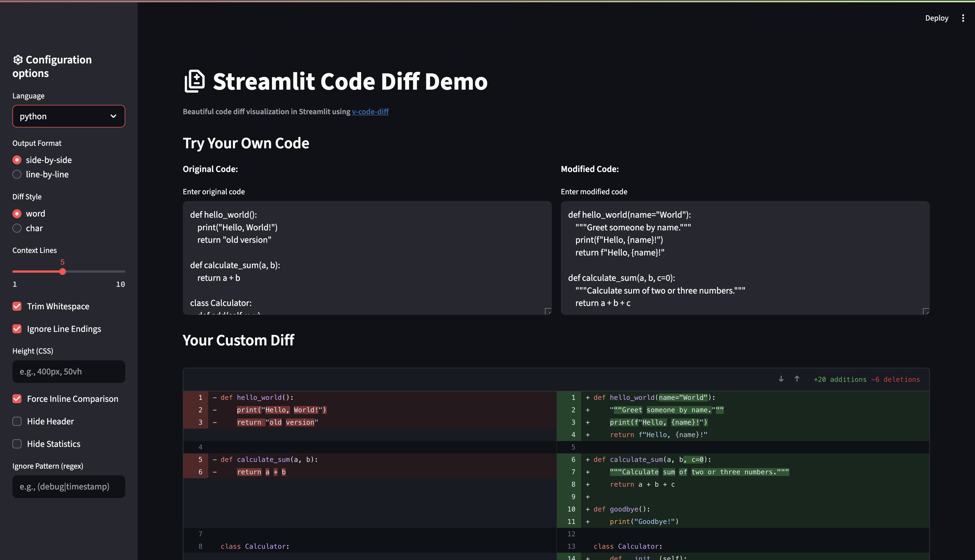Click the Deploy button
Screen dimensions: 975x560
point(937,18)
